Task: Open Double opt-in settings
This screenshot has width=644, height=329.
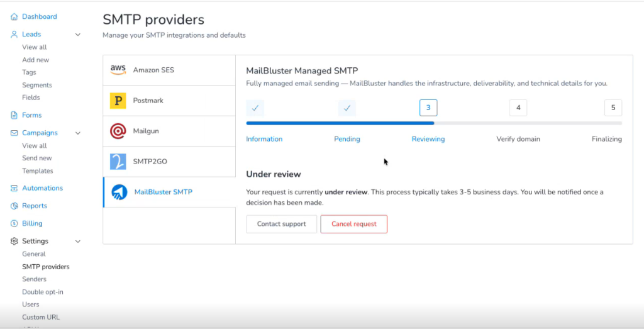Action: [x=43, y=292]
